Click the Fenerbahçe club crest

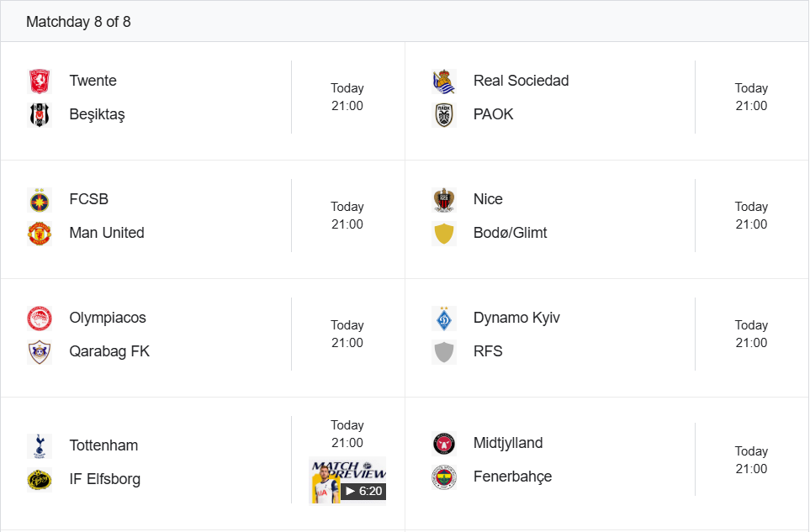point(444,477)
